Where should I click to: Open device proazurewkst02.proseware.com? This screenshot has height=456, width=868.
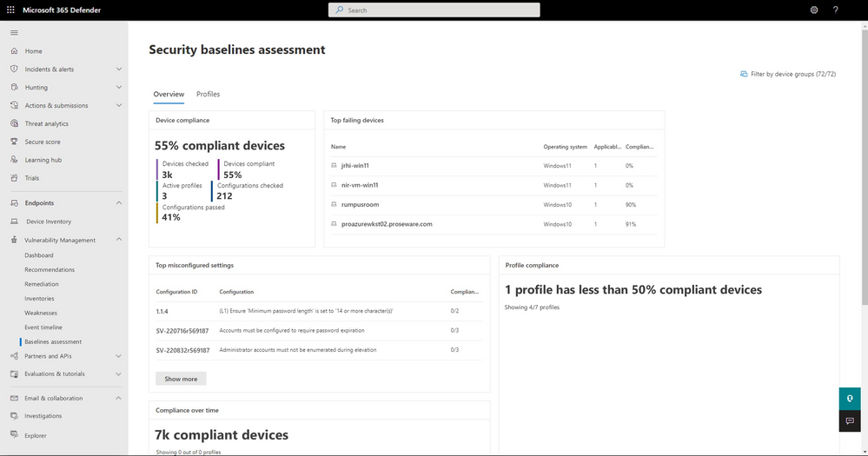[x=387, y=224]
